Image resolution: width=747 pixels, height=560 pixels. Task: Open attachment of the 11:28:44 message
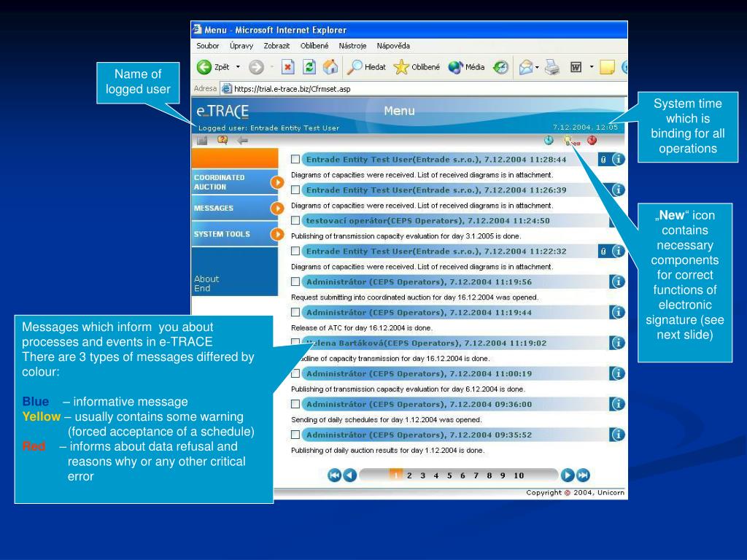(x=603, y=160)
